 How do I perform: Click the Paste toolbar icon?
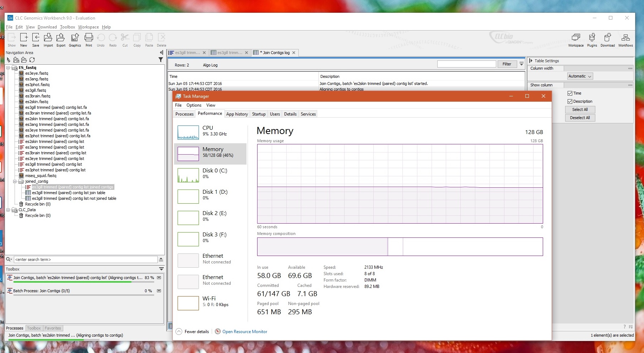coord(149,39)
